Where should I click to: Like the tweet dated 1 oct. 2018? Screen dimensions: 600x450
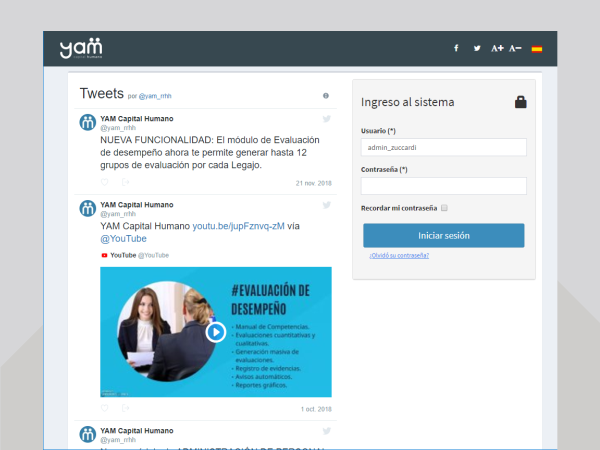pos(104,408)
